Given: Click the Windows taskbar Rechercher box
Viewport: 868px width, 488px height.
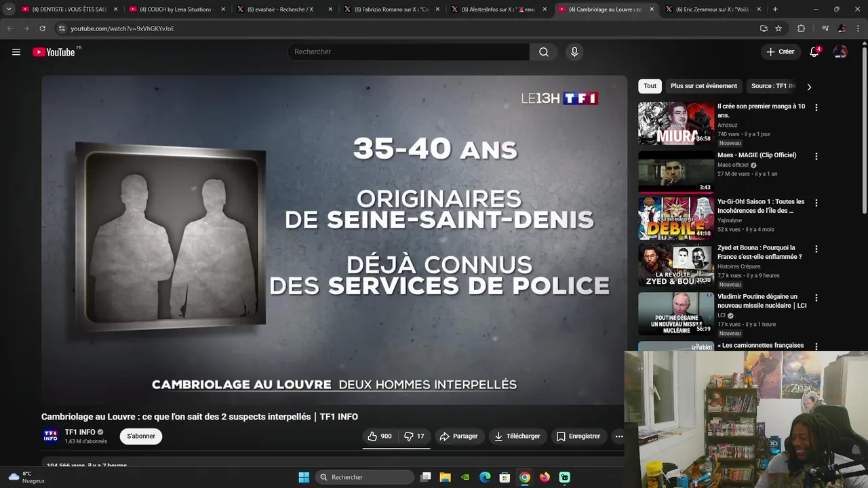Looking at the screenshot, I should click(x=366, y=477).
